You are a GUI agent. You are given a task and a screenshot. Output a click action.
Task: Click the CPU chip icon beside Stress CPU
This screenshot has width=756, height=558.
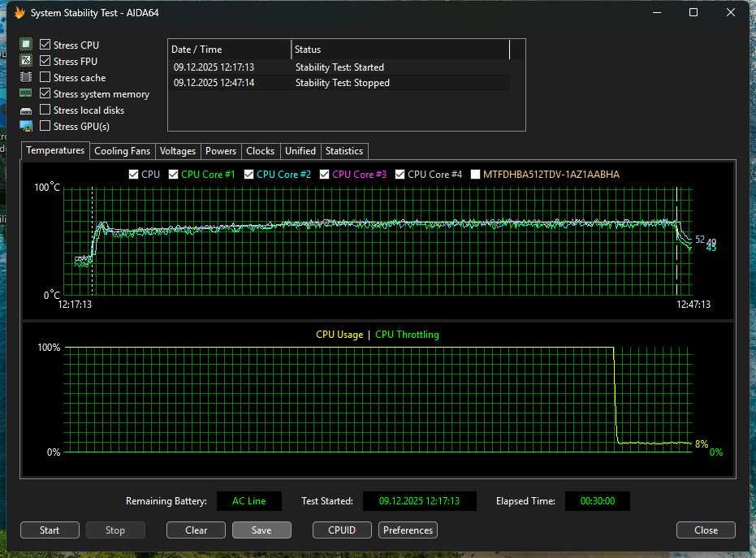click(26, 45)
